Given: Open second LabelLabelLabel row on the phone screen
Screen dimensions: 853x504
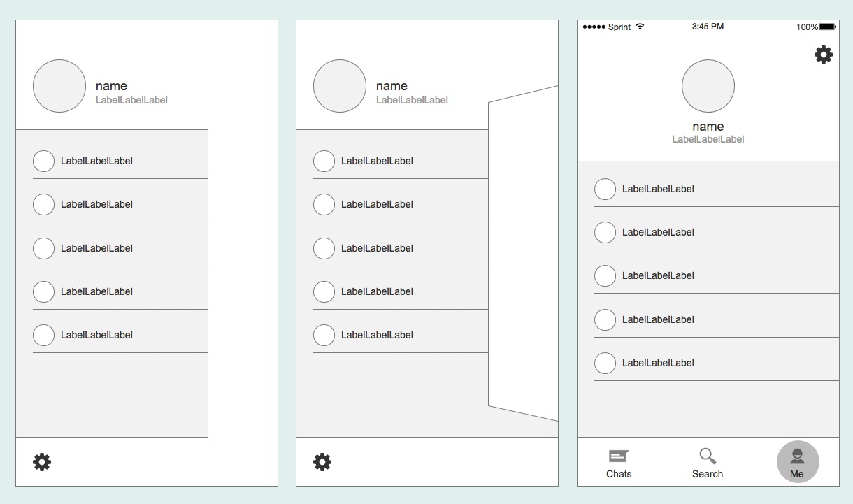Looking at the screenshot, I should point(658,232).
